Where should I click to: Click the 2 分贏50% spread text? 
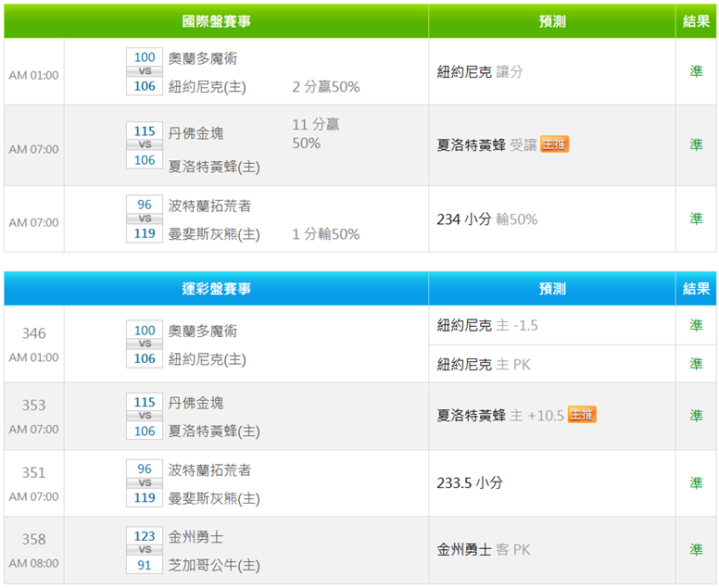[x=326, y=87]
